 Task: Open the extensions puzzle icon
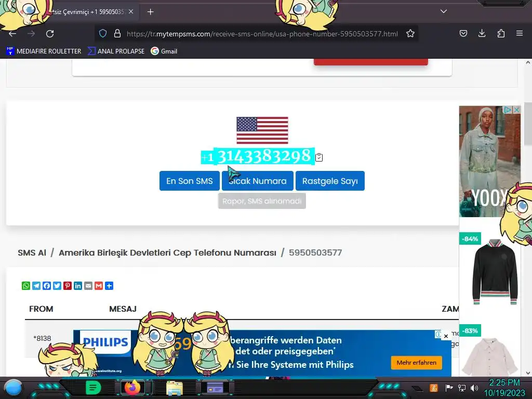coord(501,33)
